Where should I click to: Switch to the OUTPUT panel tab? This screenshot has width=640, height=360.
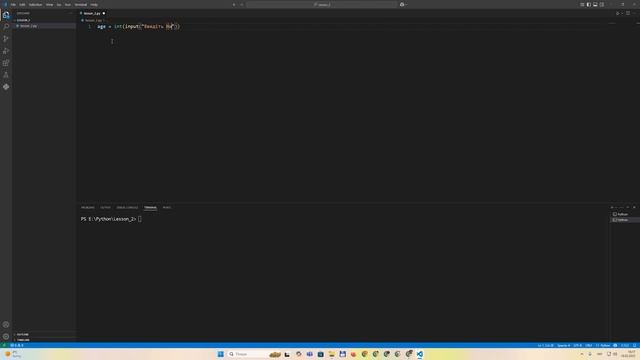(105, 207)
